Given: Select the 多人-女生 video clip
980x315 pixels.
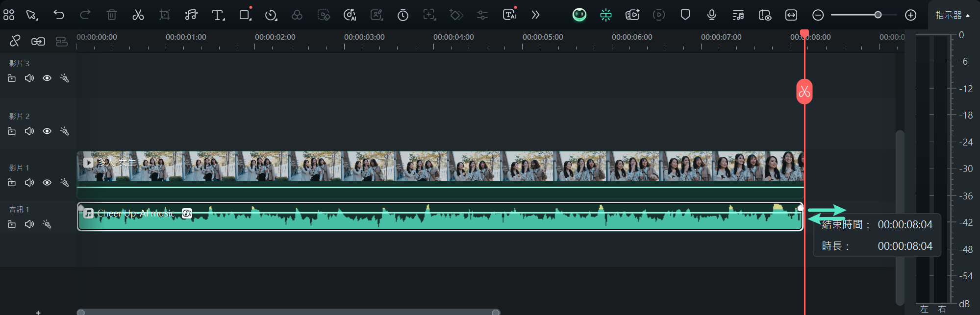Looking at the screenshot, I should tap(440, 174).
